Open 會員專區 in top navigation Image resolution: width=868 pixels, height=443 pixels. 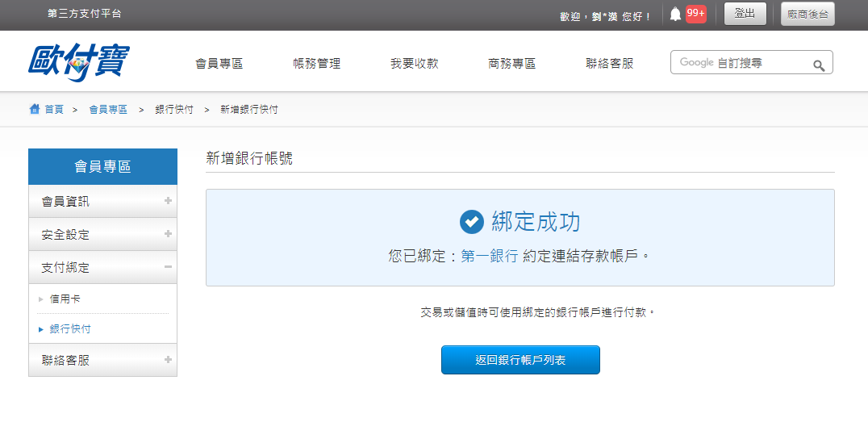click(219, 64)
